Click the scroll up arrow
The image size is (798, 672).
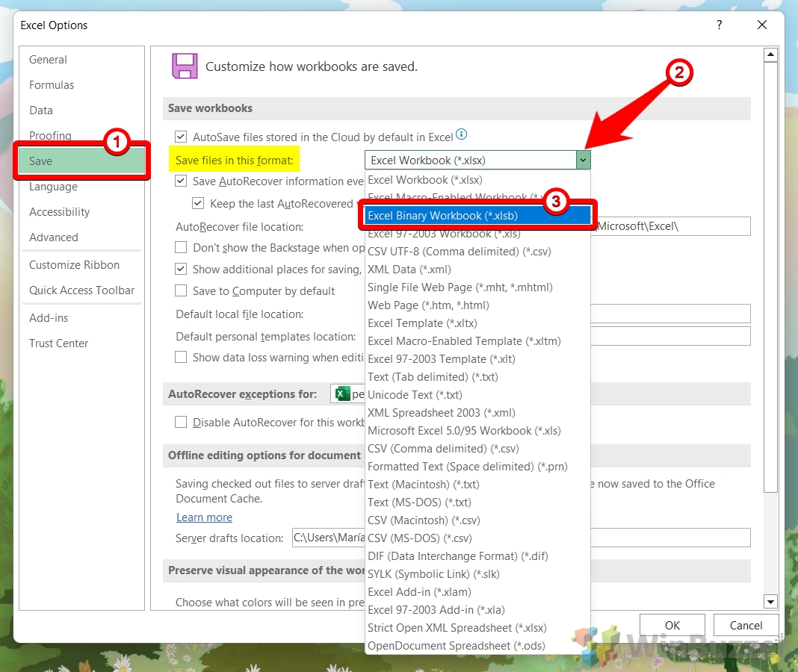click(770, 55)
